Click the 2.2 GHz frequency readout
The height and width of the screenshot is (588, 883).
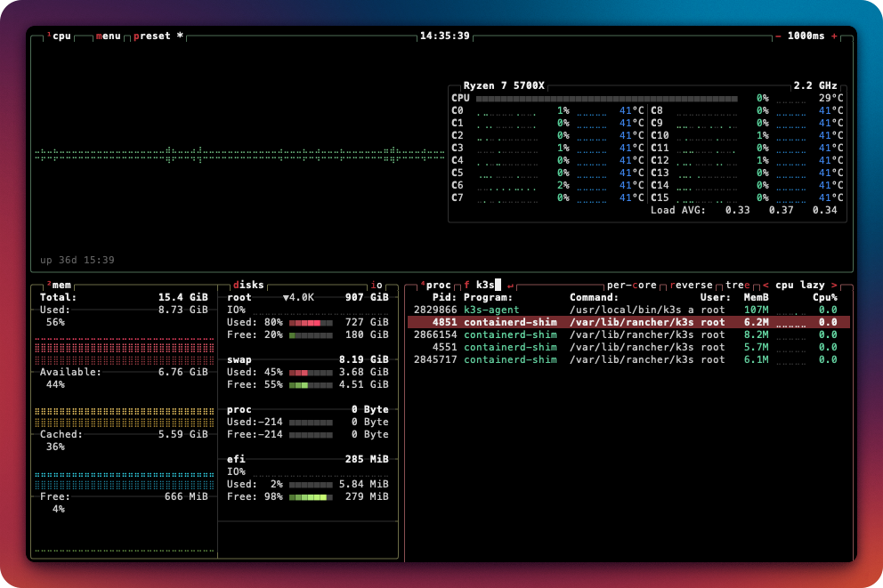coord(815,86)
